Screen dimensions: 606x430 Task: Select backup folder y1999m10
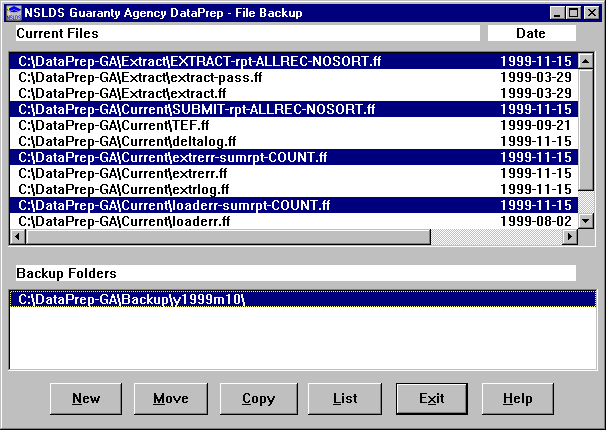point(303,299)
